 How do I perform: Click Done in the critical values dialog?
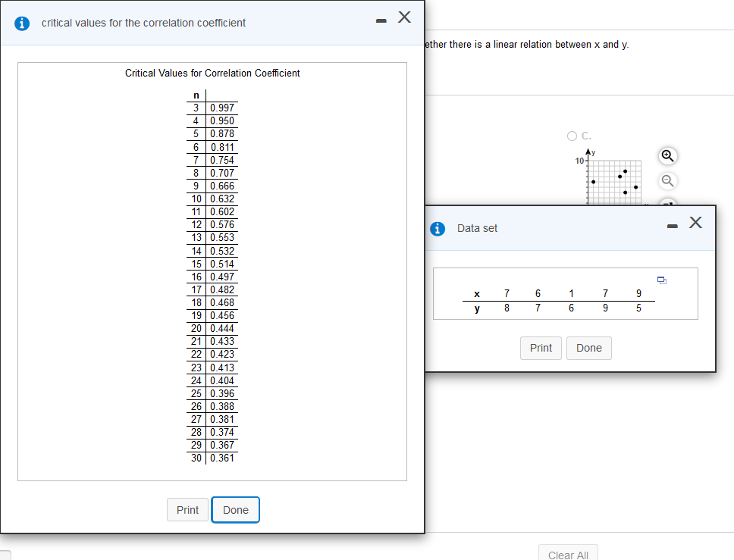(x=235, y=509)
